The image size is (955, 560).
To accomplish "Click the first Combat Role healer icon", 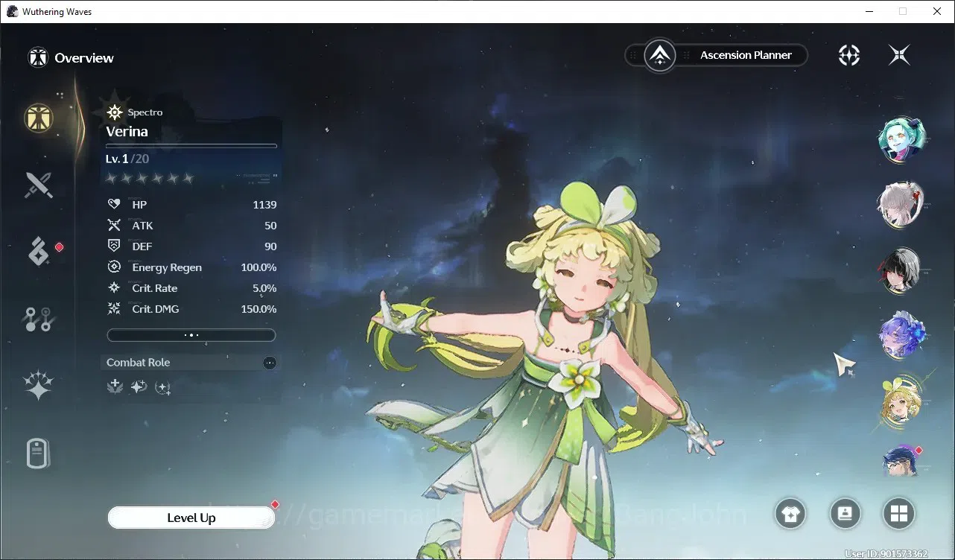I will pyautogui.click(x=115, y=386).
